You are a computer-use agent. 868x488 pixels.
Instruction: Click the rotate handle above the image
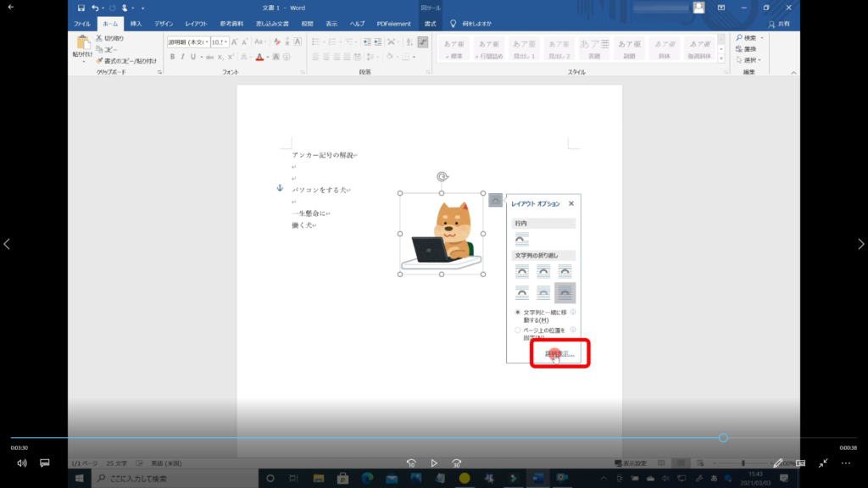(442, 176)
